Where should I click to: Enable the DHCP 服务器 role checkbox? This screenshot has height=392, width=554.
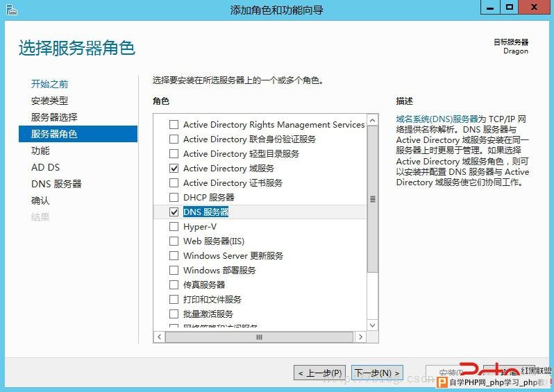click(x=174, y=197)
